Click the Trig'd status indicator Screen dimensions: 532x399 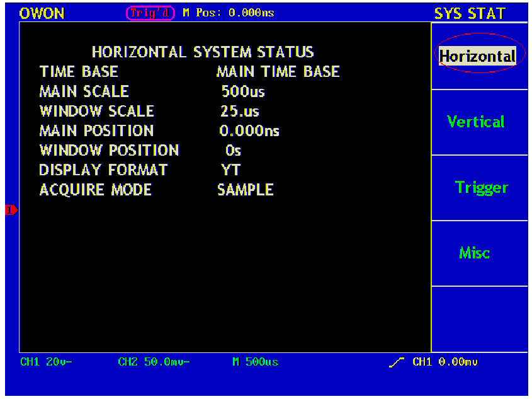pos(150,13)
